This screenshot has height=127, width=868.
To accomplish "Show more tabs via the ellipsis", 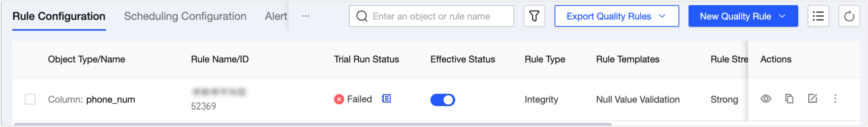I will [305, 16].
